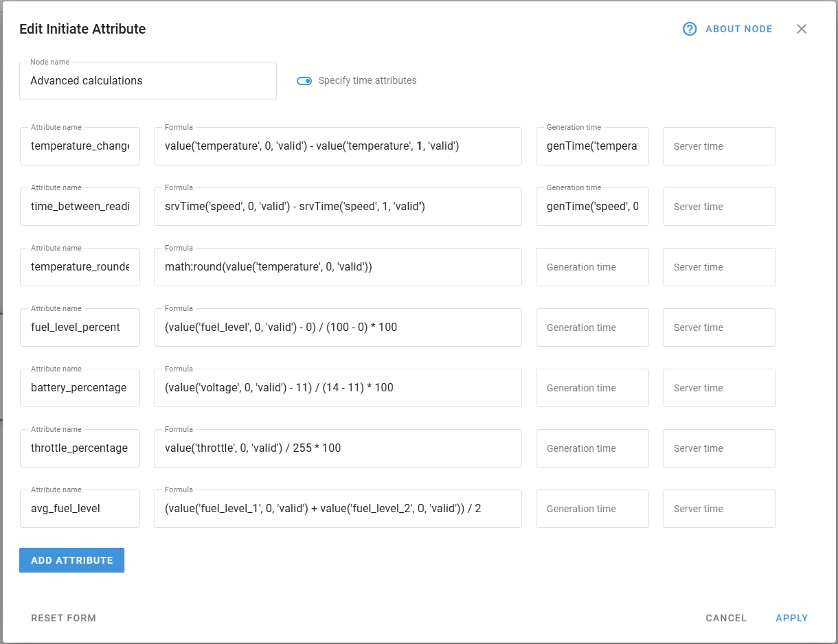Screen dimensions: 838x644
Task: Disable the Specify time attributes toggle
Action: 304,80
